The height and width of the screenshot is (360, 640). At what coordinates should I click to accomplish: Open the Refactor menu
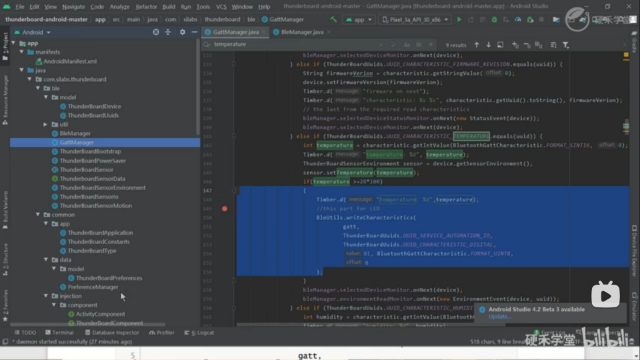pos(146,7)
